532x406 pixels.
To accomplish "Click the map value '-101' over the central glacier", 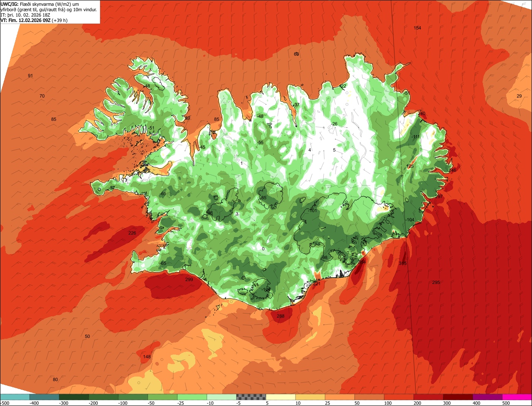I will click(313, 210).
